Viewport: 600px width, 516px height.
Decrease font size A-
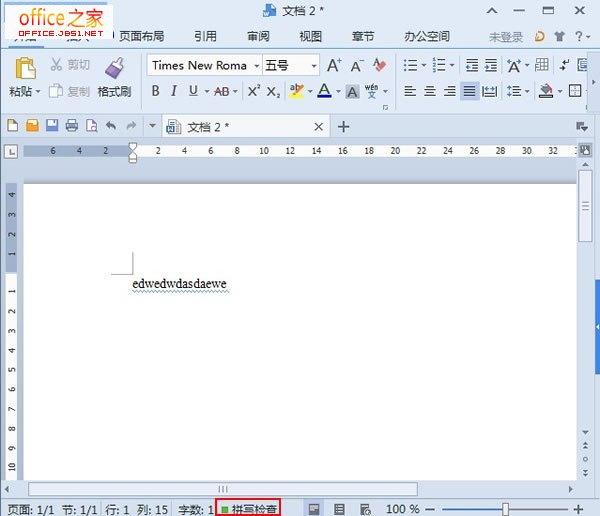pyautogui.click(x=357, y=66)
